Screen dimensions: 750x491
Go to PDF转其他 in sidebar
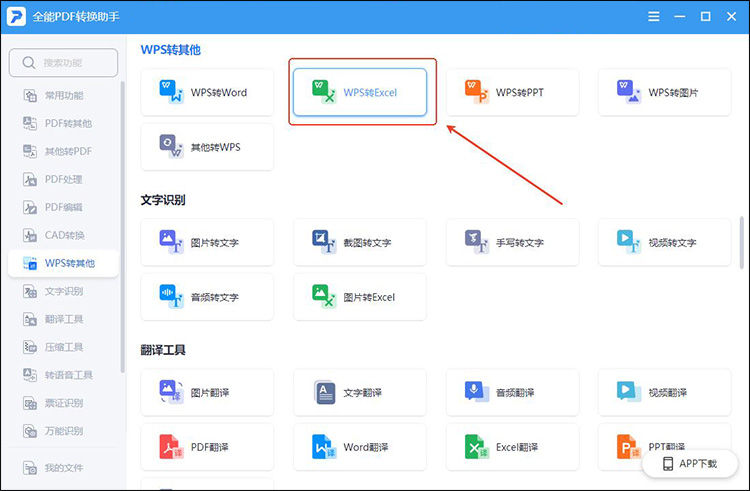click(63, 123)
